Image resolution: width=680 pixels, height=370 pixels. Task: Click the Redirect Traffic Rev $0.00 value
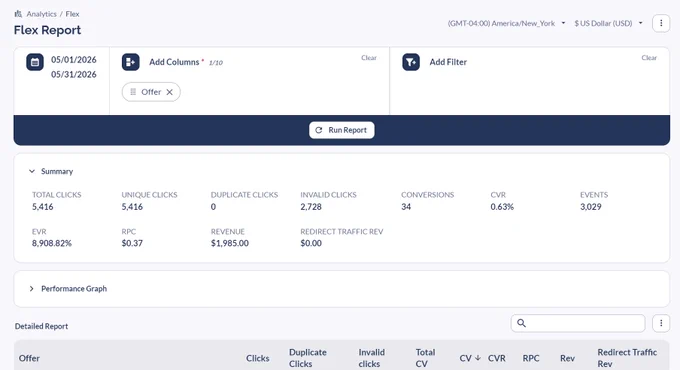[x=311, y=243]
